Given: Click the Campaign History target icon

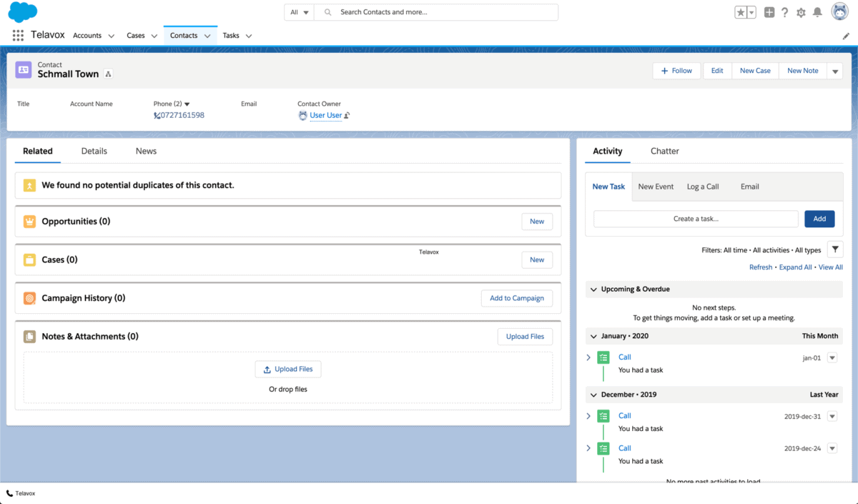Looking at the screenshot, I should coord(29,299).
